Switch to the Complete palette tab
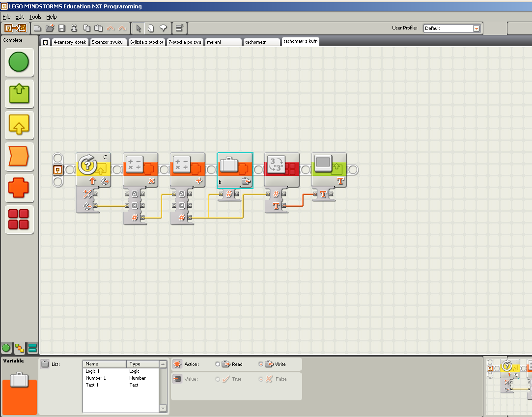The image size is (532, 417). (19, 348)
